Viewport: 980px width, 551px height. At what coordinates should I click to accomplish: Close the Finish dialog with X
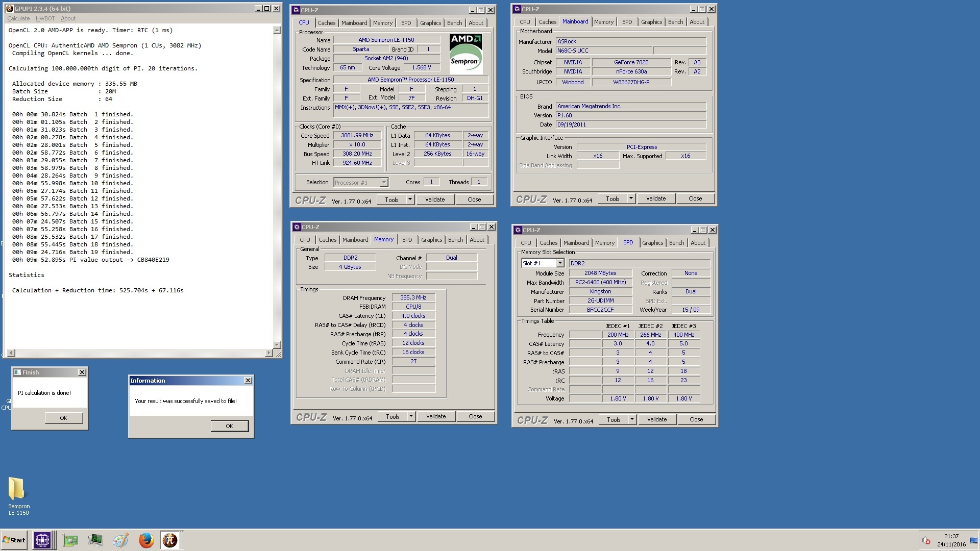tap(82, 372)
